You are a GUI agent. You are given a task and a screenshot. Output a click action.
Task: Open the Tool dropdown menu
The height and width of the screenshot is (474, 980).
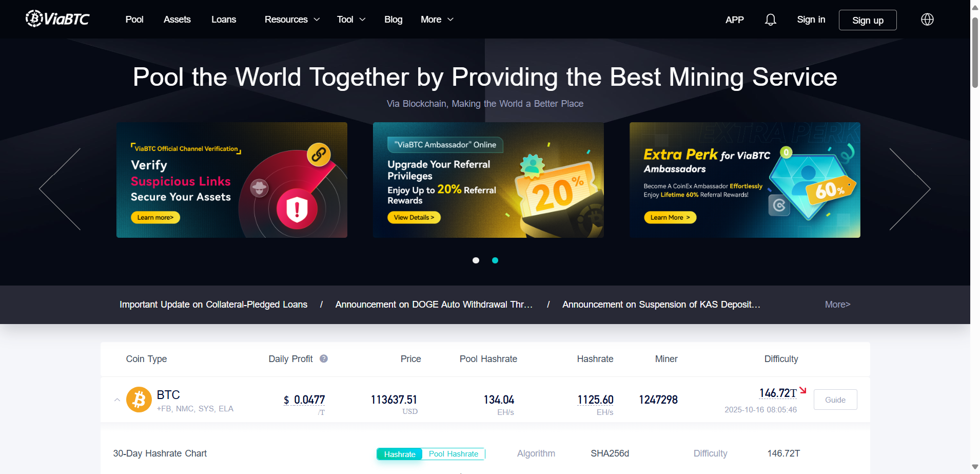[x=351, y=20]
